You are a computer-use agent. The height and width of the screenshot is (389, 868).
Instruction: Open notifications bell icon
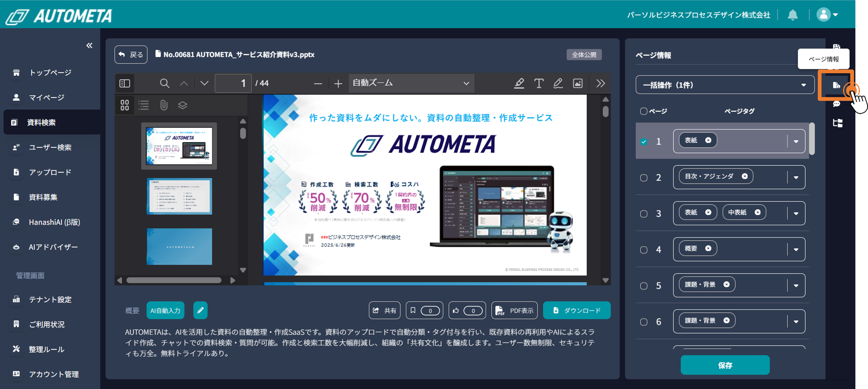coord(793,15)
